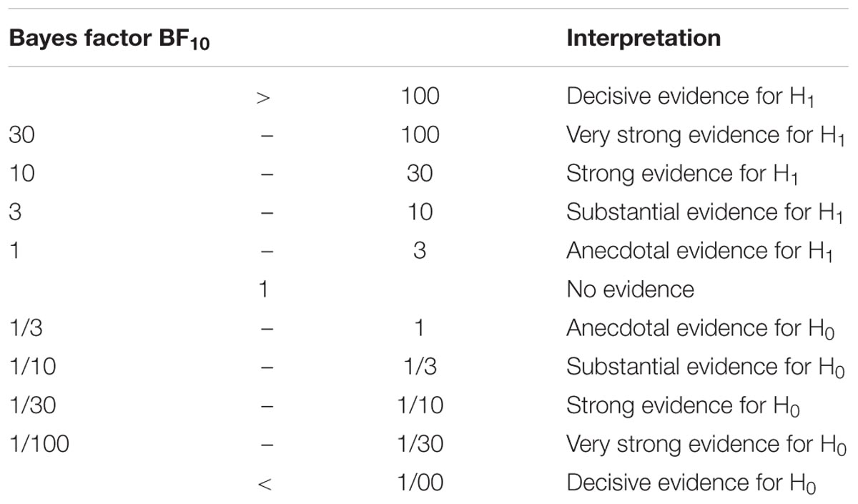Viewport: 858px width, 504px height.
Task: Click the Bayes factor BF10 column header
Action: 113,39
